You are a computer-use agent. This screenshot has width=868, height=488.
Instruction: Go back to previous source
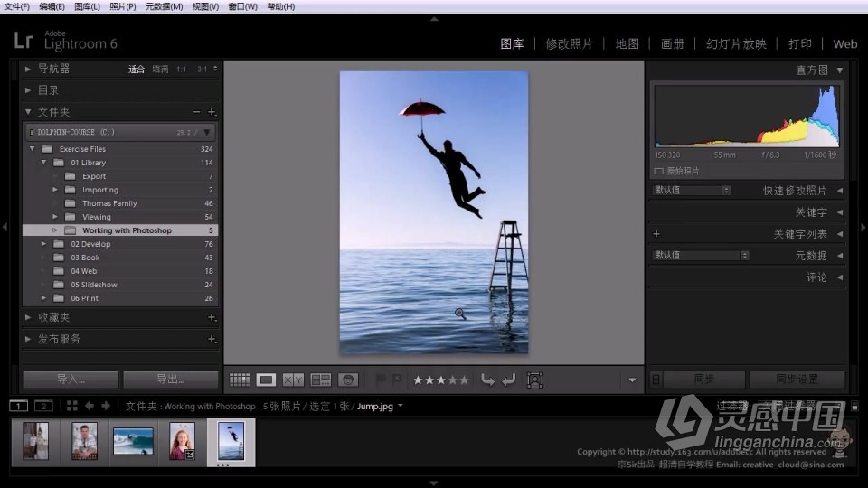(x=90, y=406)
